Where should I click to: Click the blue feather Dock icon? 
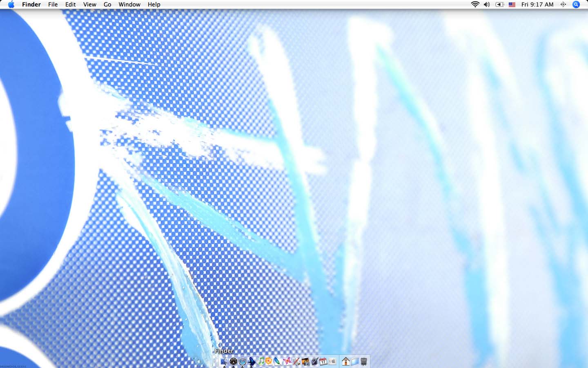click(278, 361)
